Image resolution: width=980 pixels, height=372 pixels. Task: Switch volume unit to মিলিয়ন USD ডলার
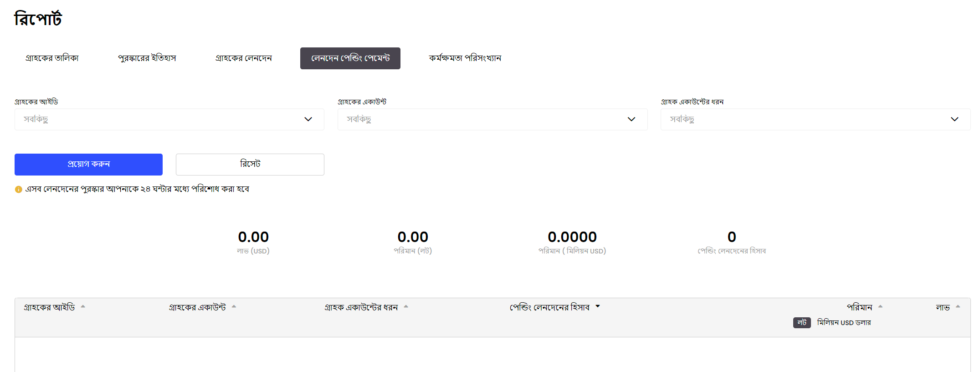844,323
